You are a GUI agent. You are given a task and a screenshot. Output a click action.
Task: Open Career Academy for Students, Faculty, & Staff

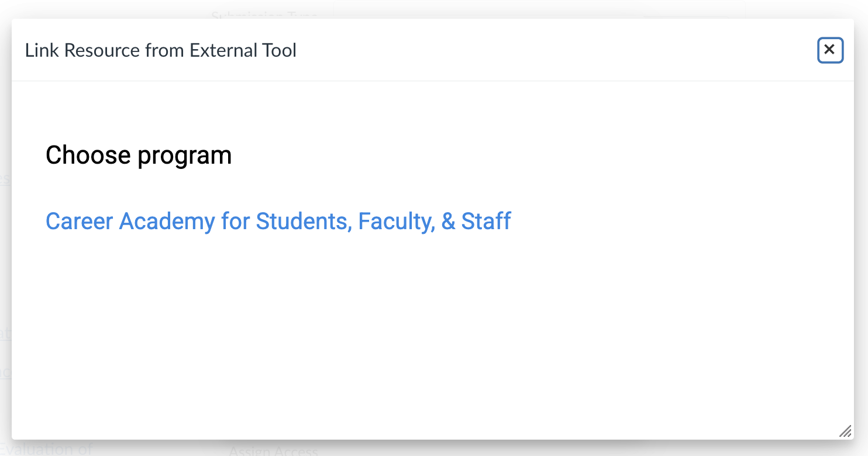point(278,222)
